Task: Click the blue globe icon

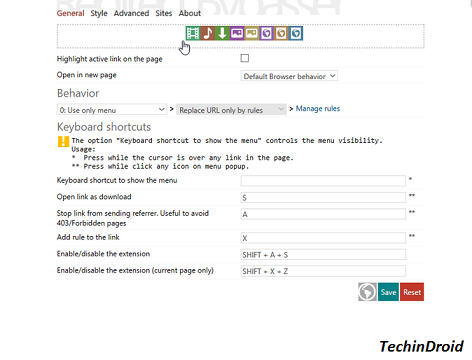Action: 296,33
